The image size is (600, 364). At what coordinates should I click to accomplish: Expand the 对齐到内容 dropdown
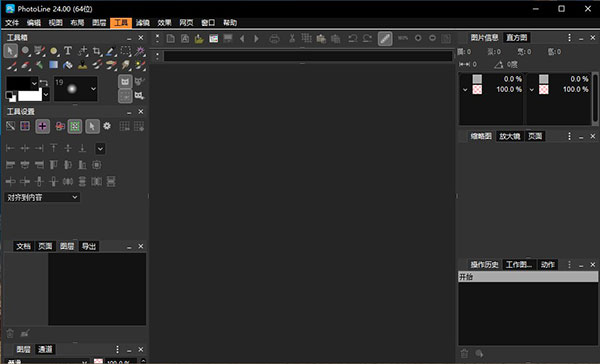coord(42,198)
